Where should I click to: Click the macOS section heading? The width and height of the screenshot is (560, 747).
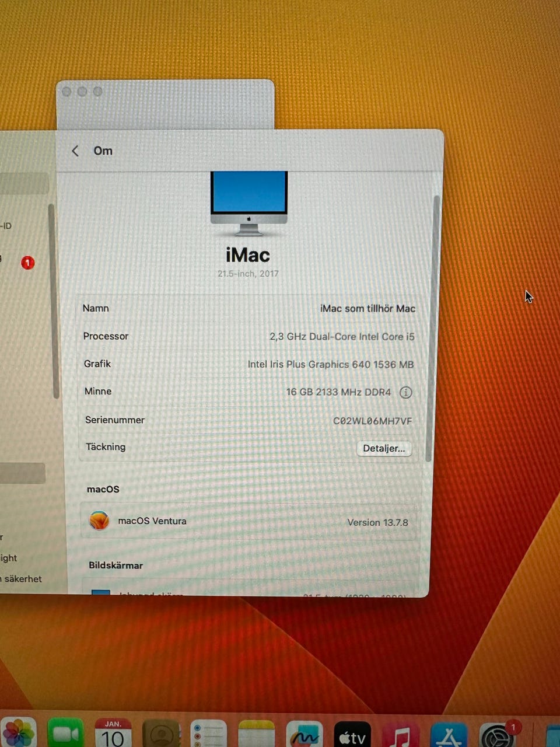pos(103,489)
